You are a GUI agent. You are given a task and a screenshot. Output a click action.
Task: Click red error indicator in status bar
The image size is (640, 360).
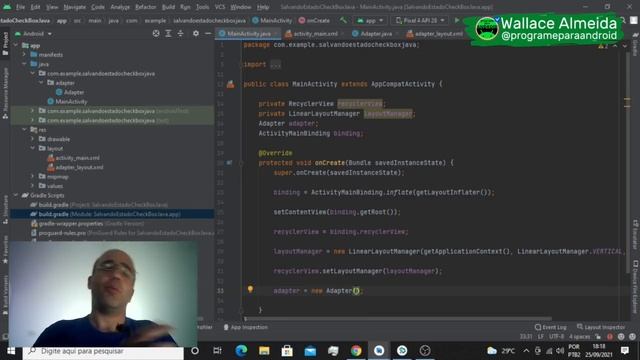click(x=609, y=337)
